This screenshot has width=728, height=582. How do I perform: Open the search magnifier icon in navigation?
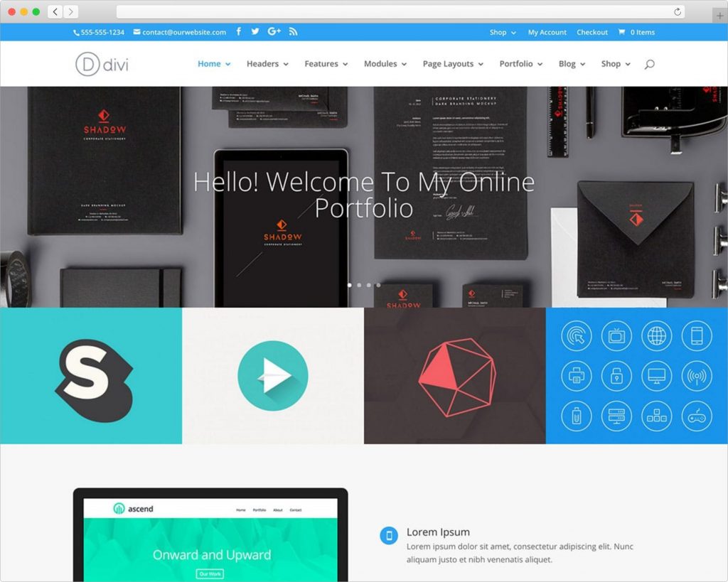click(x=649, y=64)
